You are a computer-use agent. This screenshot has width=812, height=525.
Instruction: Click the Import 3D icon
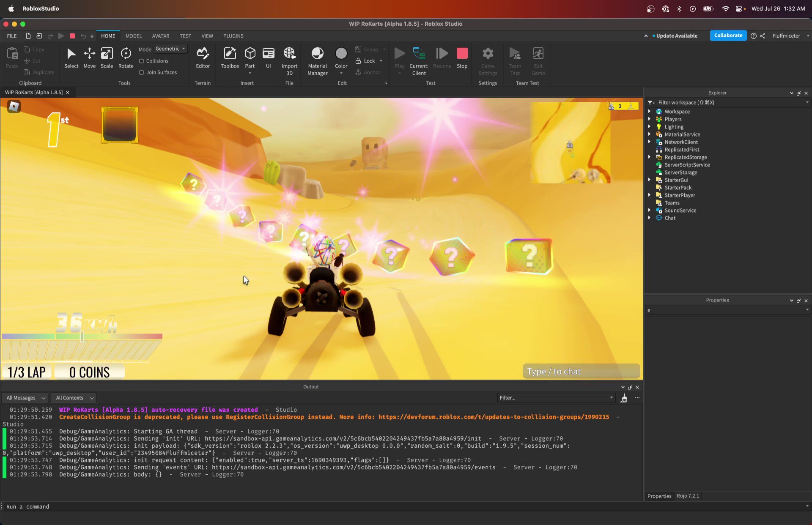pyautogui.click(x=289, y=53)
